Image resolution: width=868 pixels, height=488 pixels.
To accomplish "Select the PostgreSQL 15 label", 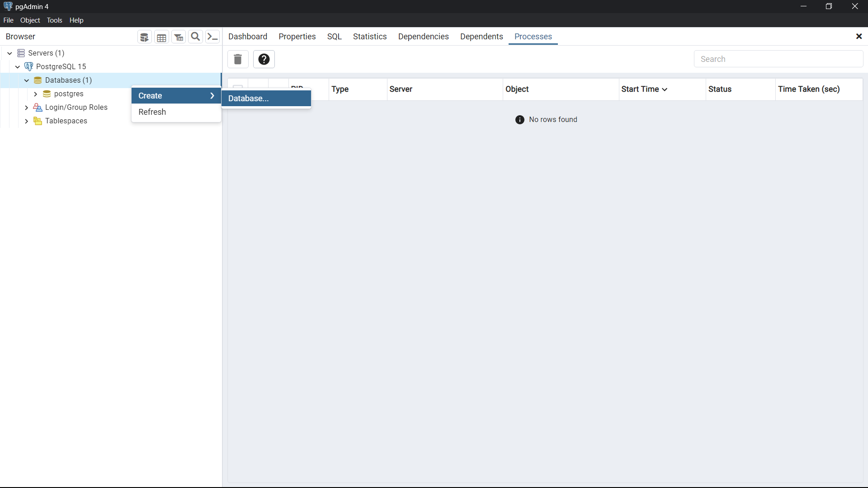I will (61, 66).
